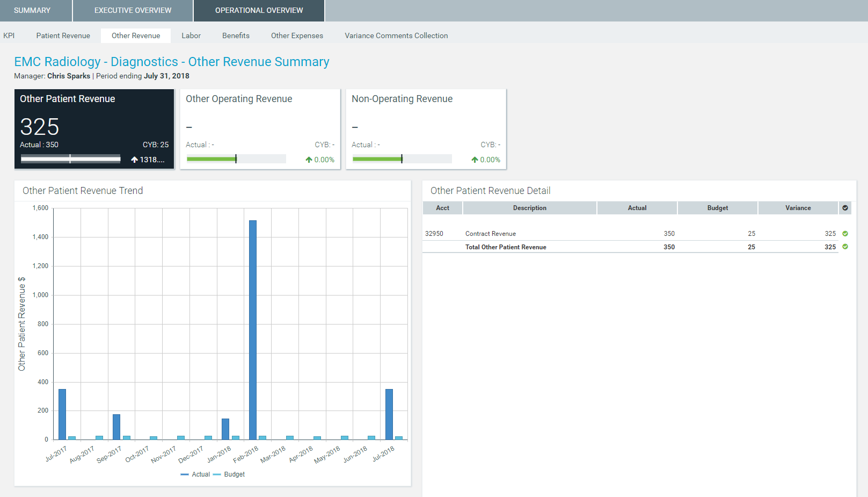Switch to Benefits sub-tab
This screenshot has width=868, height=497.
(x=236, y=35)
